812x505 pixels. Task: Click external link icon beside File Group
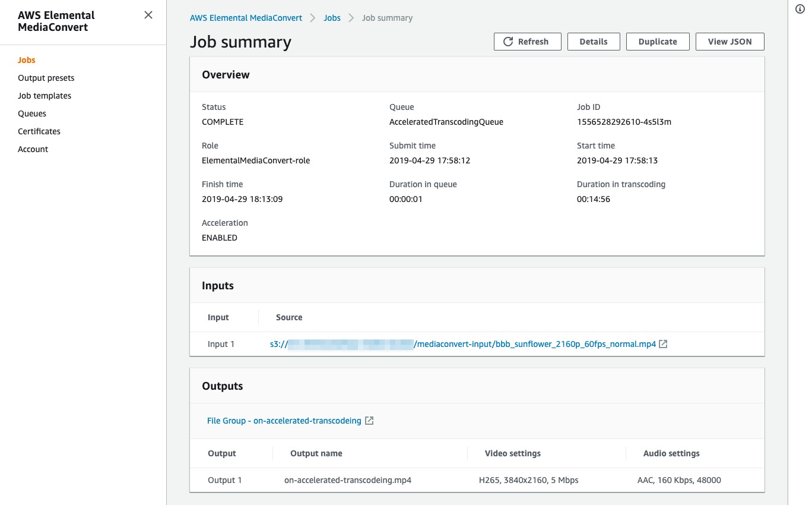(369, 421)
